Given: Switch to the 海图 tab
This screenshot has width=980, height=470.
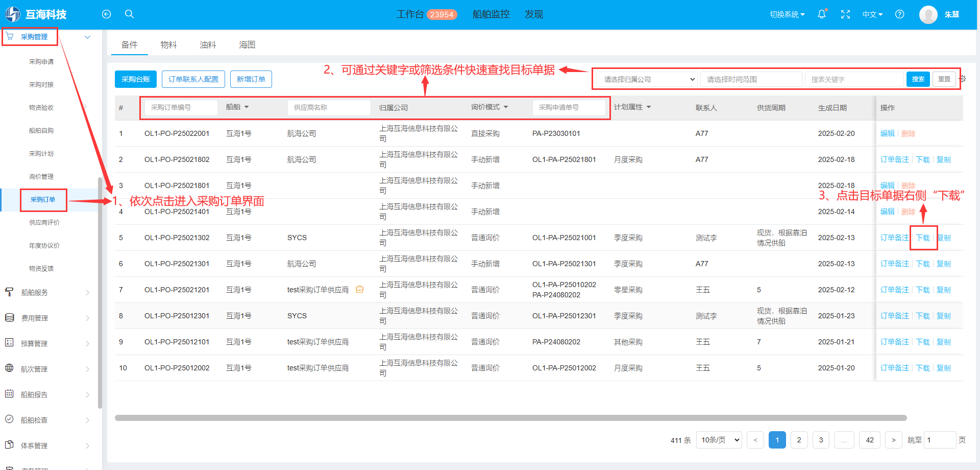Looking at the screenshot, I should [x=247, y=45].
